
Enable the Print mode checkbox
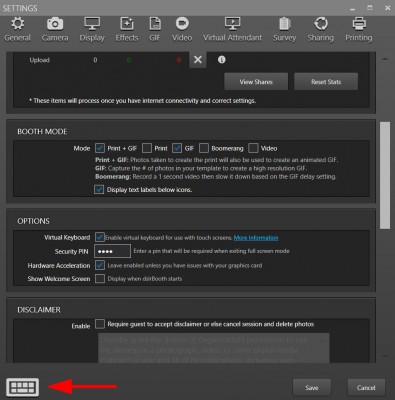(x=147, y=148)
